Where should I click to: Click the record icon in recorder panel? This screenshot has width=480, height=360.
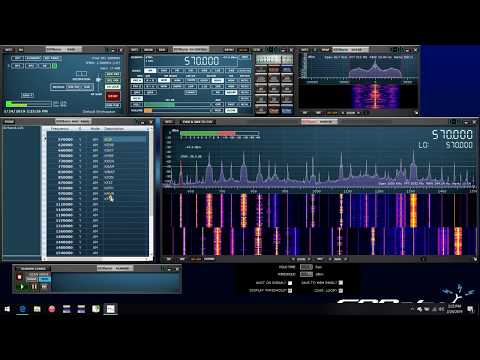19,277
